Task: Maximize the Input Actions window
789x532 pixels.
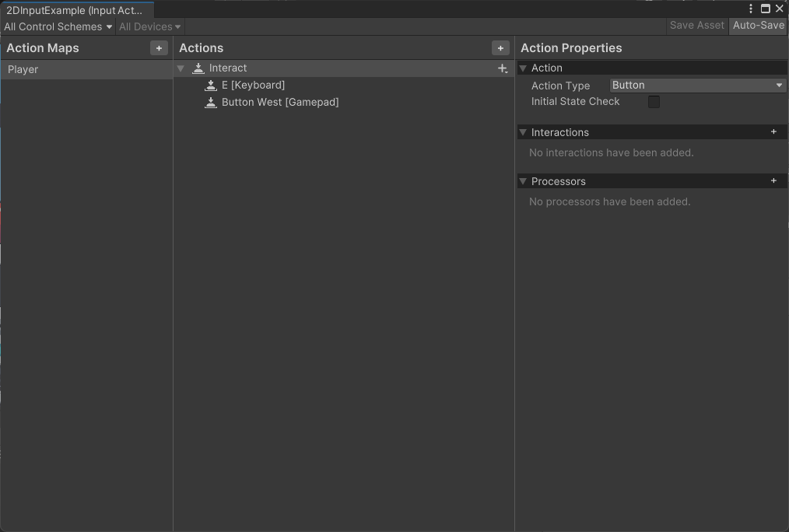Action: [765, 9]
